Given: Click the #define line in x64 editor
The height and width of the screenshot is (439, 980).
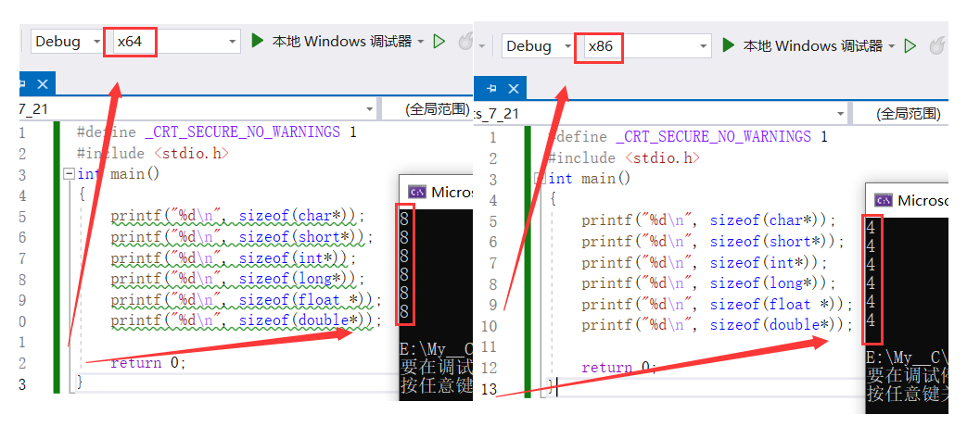Looking at the screenshot, I should pyautogui.click(x=216, y=132).
